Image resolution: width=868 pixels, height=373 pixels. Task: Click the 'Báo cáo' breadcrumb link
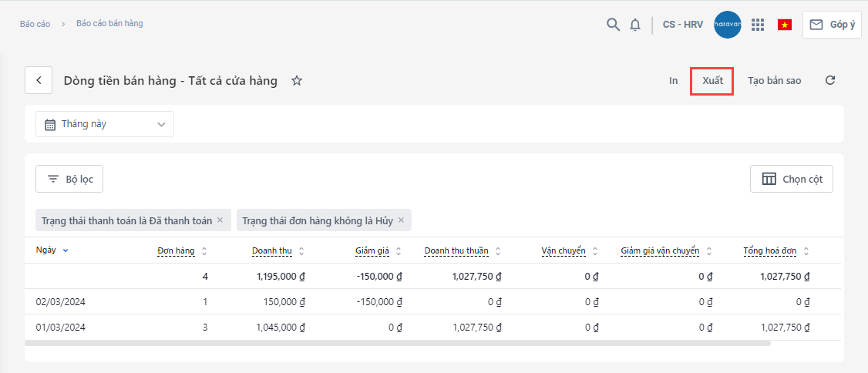[35, 24]
